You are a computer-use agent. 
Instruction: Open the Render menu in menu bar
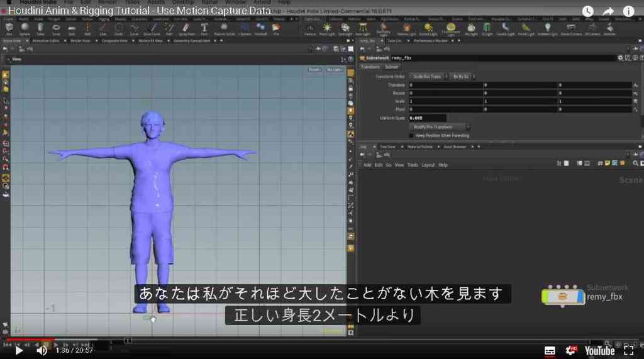(x=107, y=2)
